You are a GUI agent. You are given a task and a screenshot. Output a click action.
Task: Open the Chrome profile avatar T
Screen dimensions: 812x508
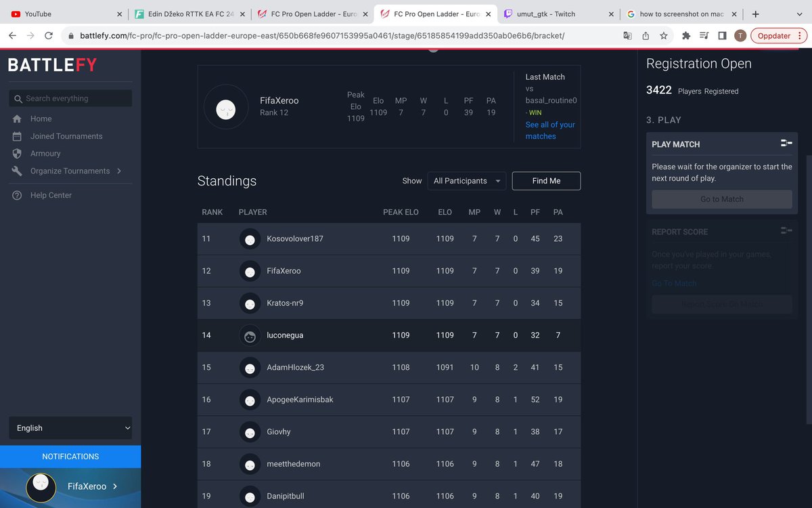coord(740,36)
